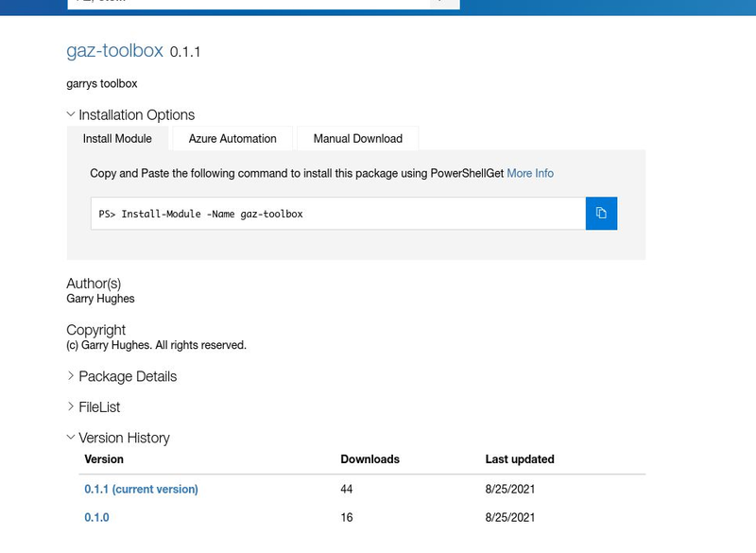Click the 8/25/2021 date in the 0.1.0 row
756x553 pixels.
pos(510,517)
